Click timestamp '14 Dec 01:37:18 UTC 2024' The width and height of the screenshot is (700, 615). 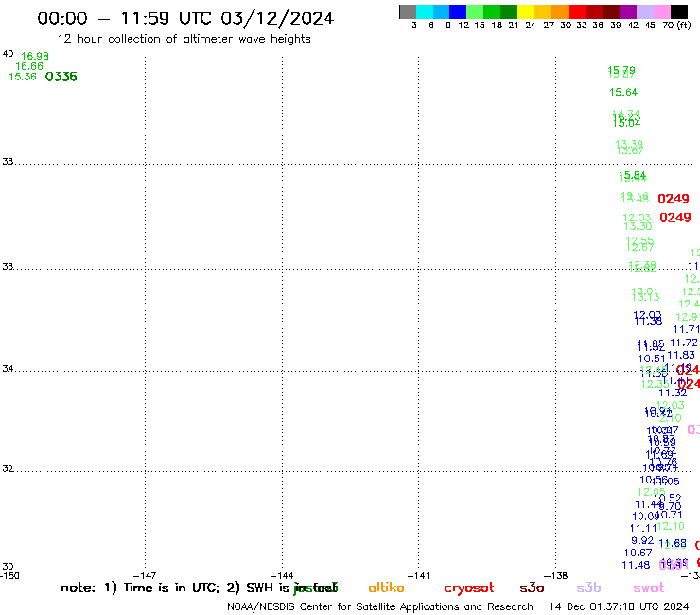pos(619,607)
